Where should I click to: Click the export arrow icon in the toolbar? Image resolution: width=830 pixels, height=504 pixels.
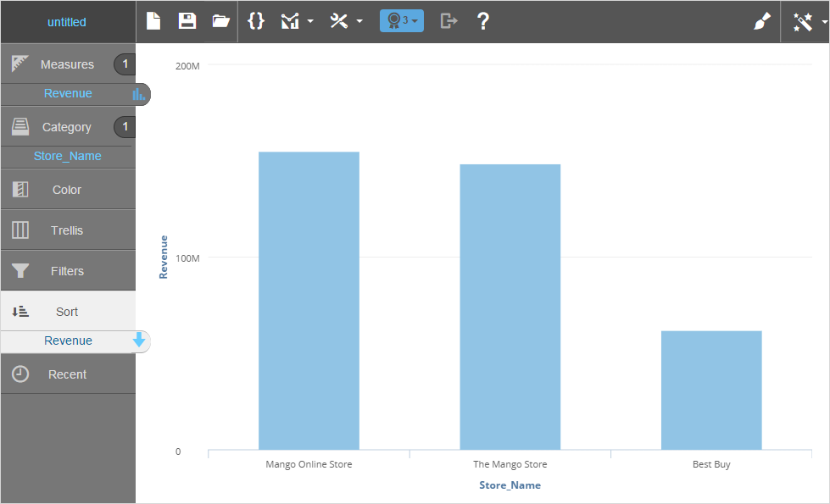coord(448,21)
